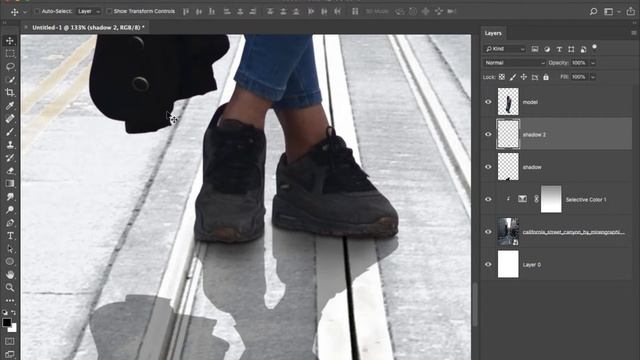Open the Normal blend mode dropdown
Image resolution: width=640 pixels, height=360 pixels.
coord(514,63)
